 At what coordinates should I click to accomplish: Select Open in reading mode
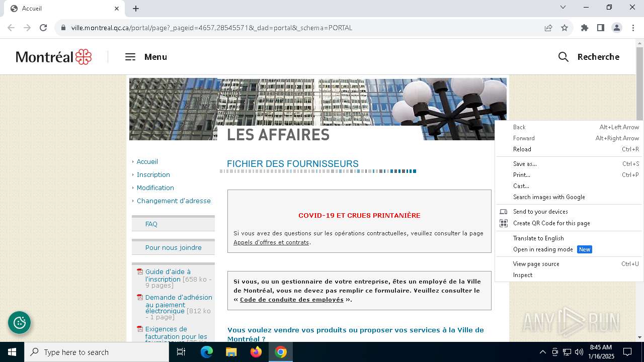point(569,249)
